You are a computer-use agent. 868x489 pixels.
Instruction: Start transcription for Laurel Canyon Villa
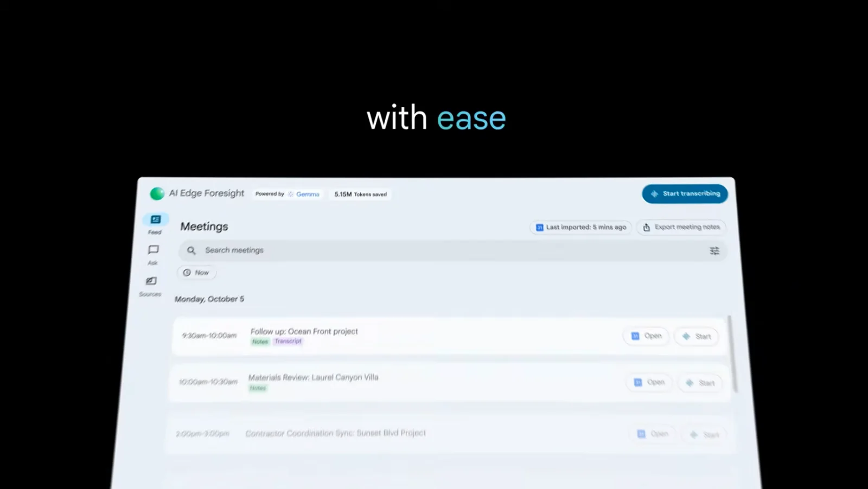click(700, 383)
